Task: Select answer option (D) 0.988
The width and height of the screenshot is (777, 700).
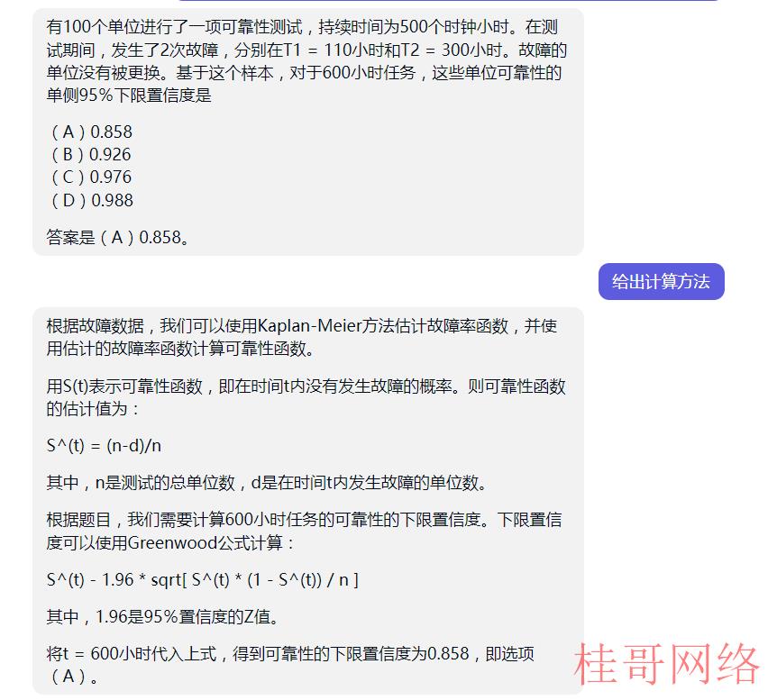Action: click(92, 201)
